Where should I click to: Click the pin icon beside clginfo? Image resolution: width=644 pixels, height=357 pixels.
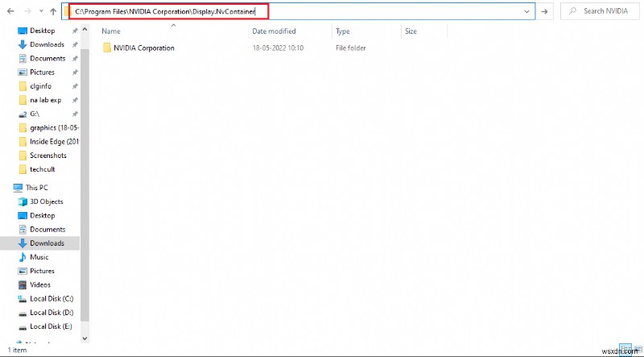point(75,86)
